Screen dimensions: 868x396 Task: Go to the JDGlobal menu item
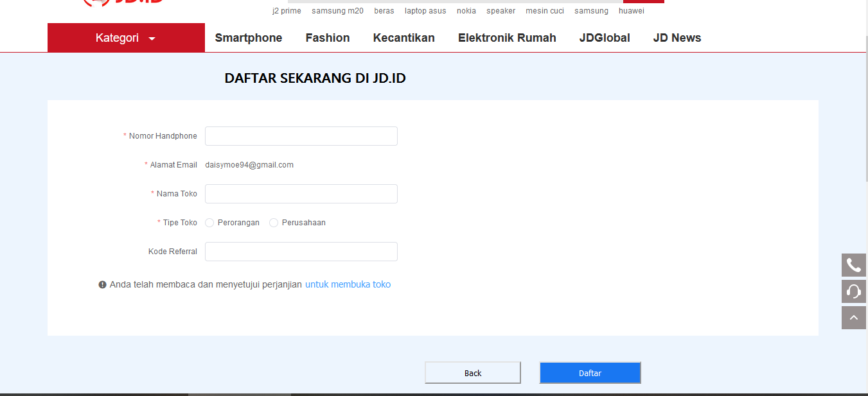[x=605, y=38]
